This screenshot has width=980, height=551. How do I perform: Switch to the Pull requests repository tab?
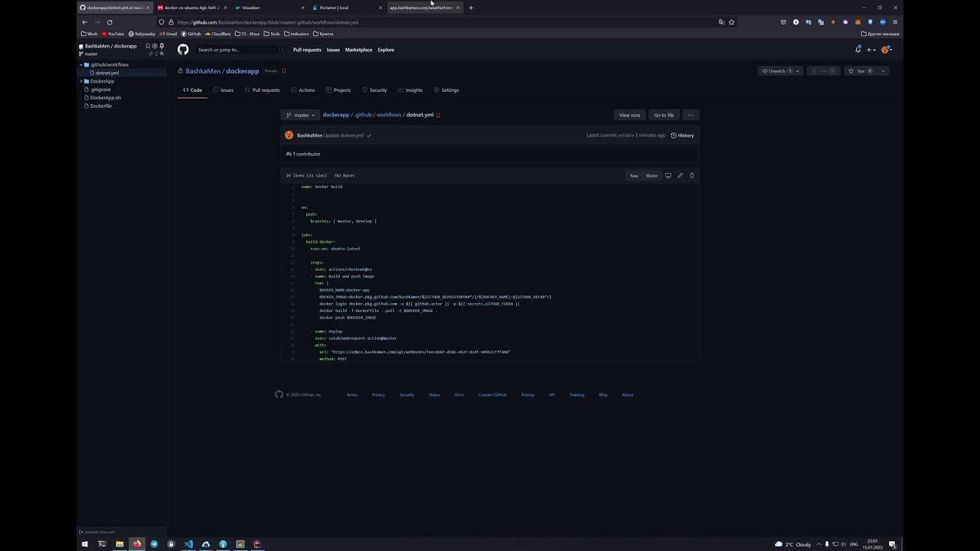[x=262, y=90]
